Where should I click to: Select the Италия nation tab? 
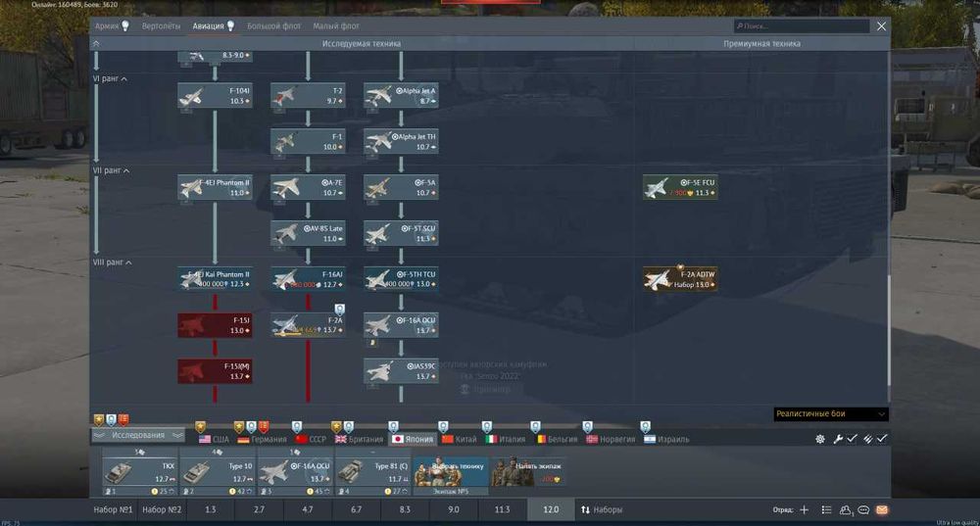click(506, 439)
